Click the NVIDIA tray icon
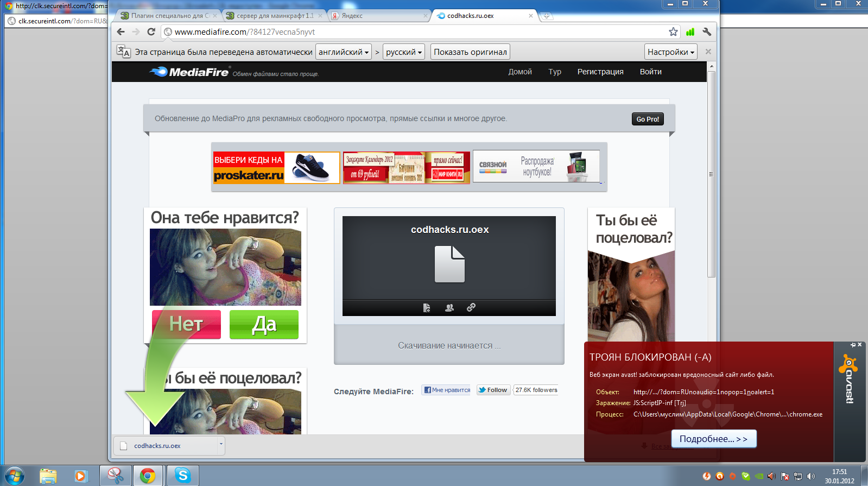The width and height of the screenshot is (868, 486). (x=759, y=476)
